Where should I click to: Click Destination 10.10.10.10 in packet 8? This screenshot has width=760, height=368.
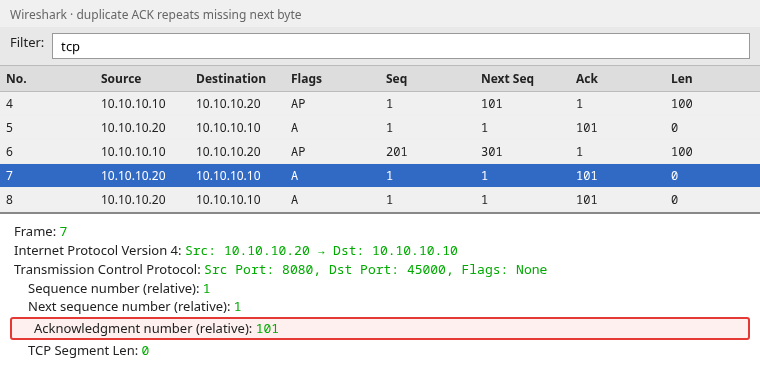coord(228,200)
